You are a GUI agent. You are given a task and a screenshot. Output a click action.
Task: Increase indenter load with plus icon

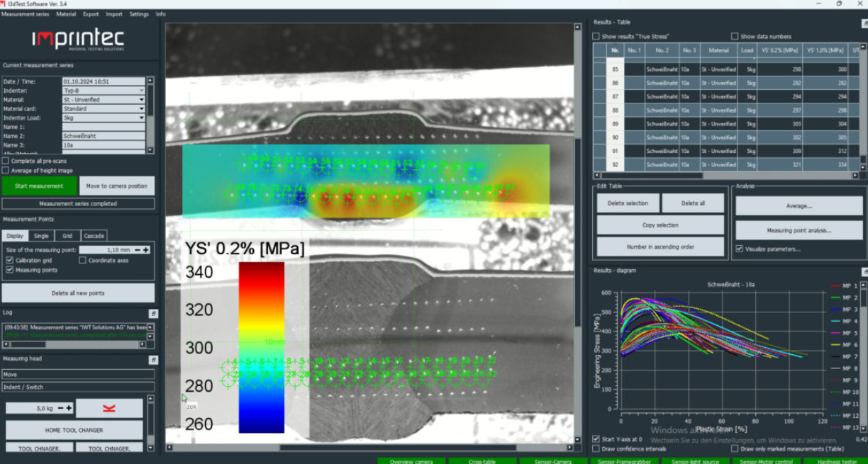69,408
